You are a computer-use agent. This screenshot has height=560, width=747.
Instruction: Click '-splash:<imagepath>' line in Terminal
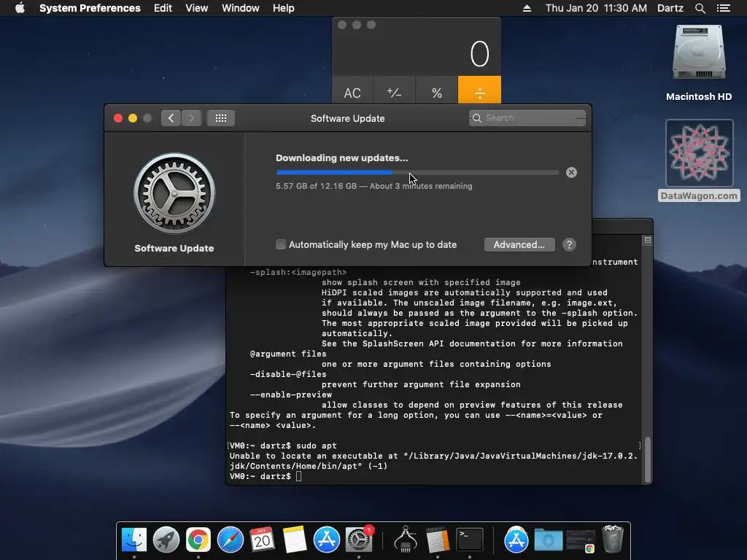(298, 273)
